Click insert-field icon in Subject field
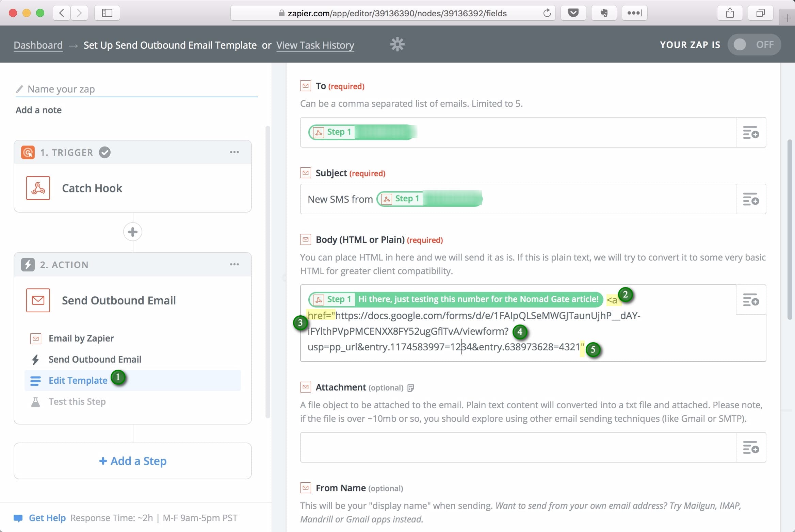 click(751, 199)
